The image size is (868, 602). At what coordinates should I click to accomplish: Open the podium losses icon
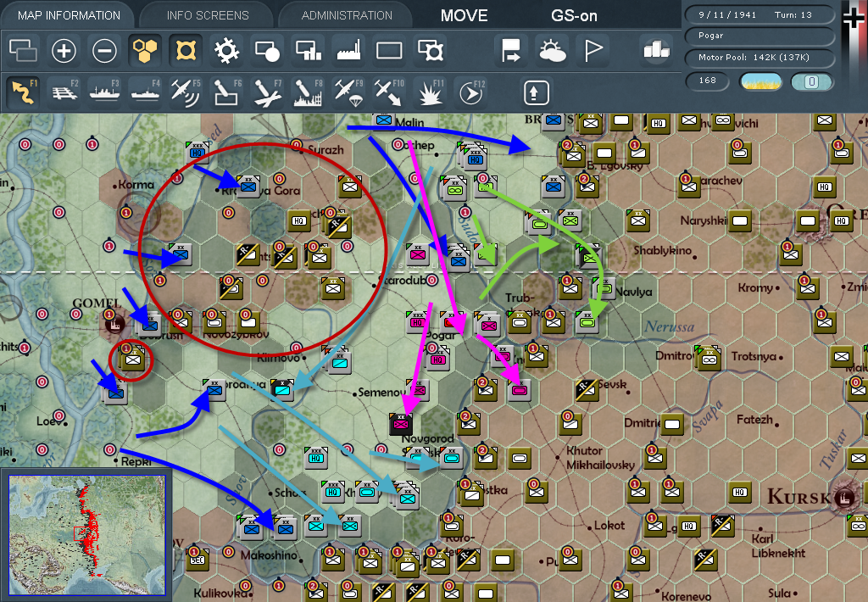tap(656, 50)
